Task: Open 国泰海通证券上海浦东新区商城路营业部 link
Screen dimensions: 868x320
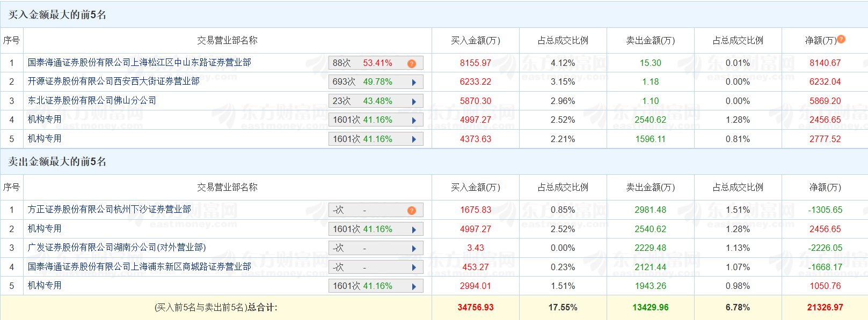Action: pyautogui.click(x=140, y=267)
